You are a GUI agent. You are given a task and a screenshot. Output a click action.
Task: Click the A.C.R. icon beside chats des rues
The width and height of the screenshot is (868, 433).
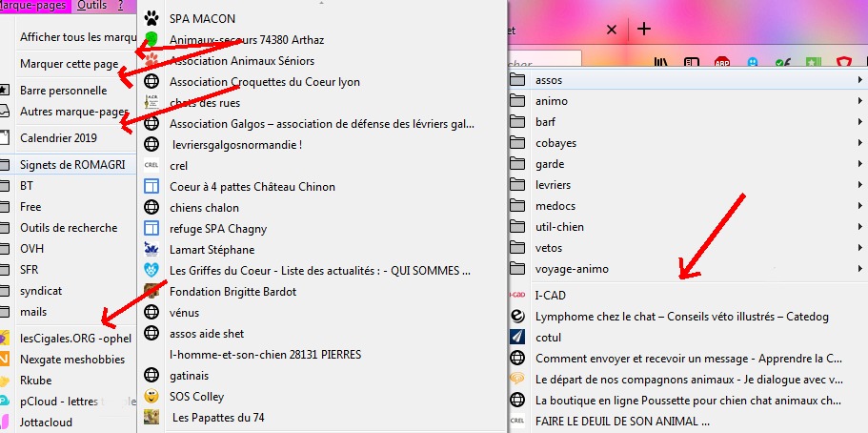click(x=151, y=103)
